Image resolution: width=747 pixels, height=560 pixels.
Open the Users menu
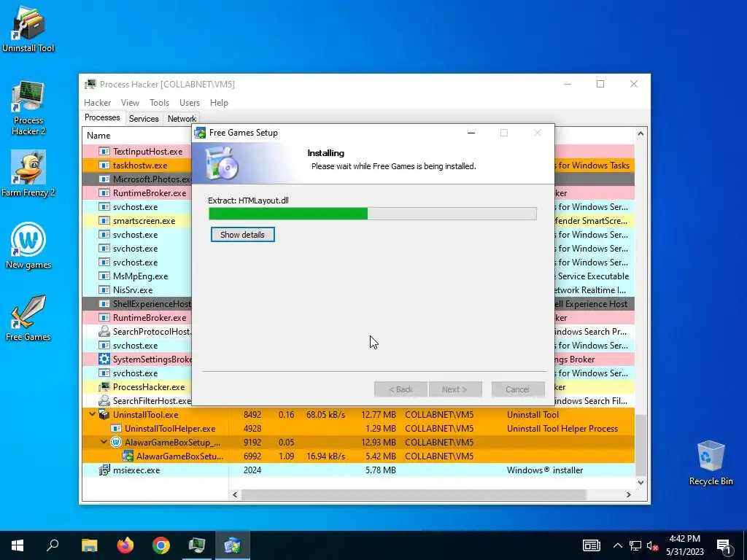(x=190, y=103)
